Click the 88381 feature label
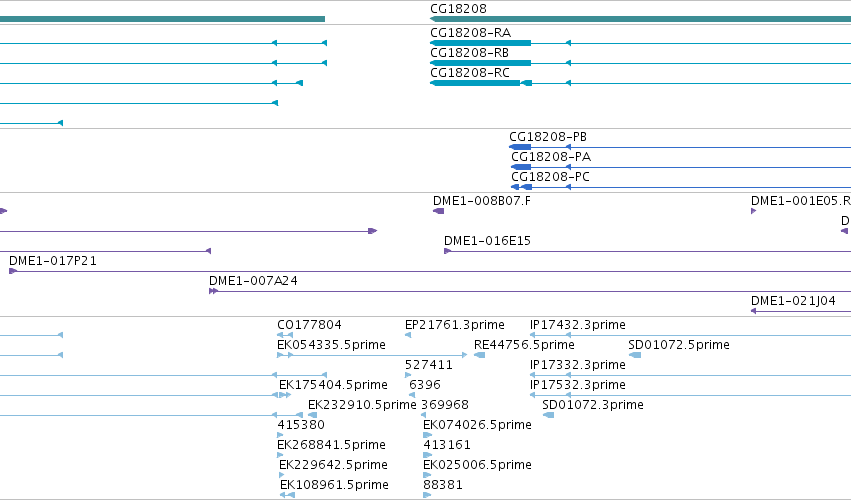The image size is (851, 500). click(x=443, y=486)
